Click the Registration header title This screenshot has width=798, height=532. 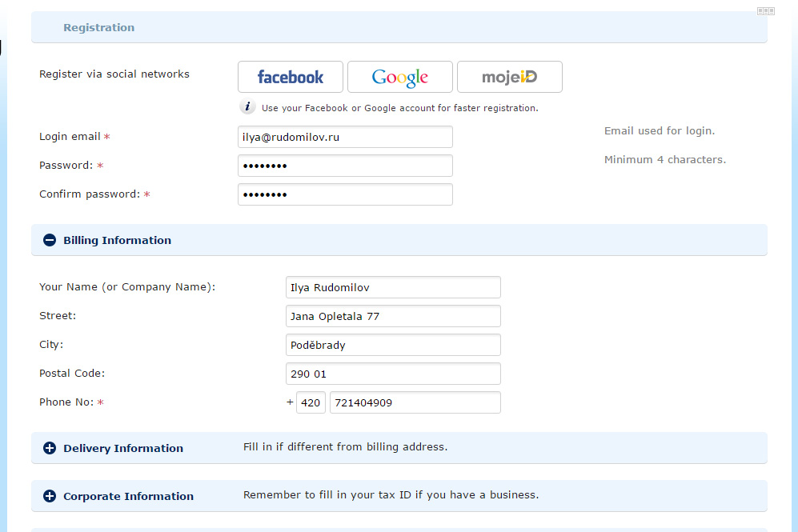coord(99,27)
